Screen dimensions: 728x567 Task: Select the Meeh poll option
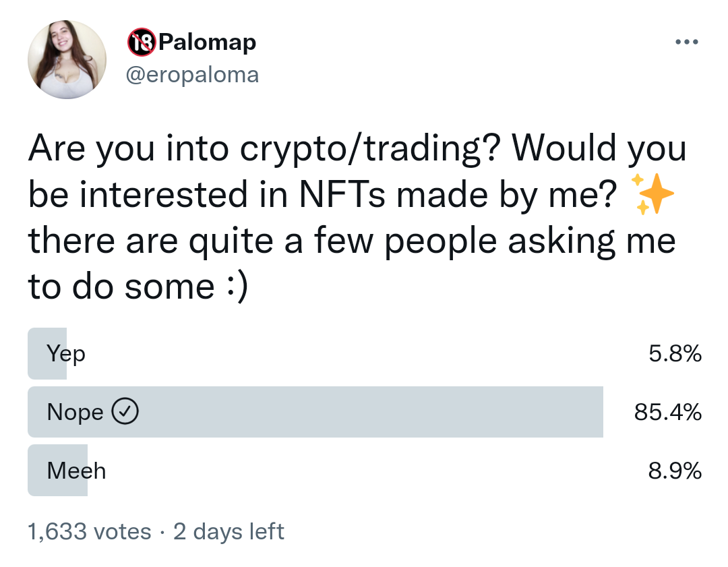[x=76, y=470]
